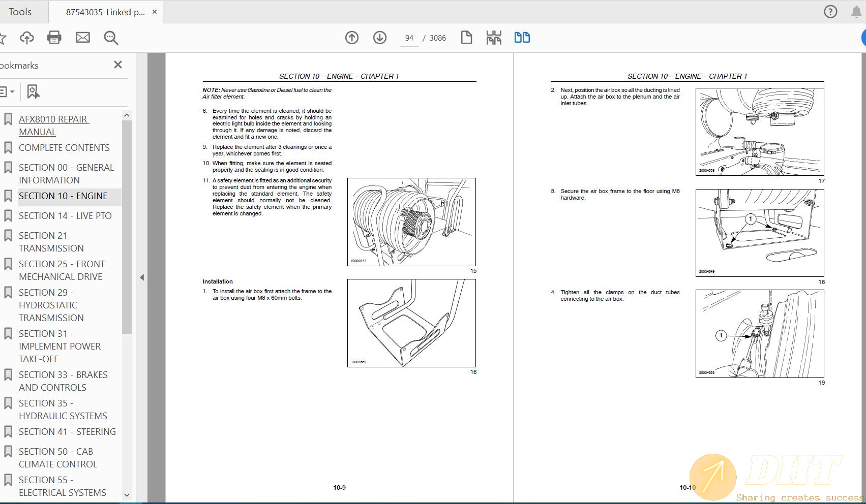Click the bookmark icon beside SECTION 29 - HYDROSTATIC
866x504 pixels.
click(x=8, y=293)
